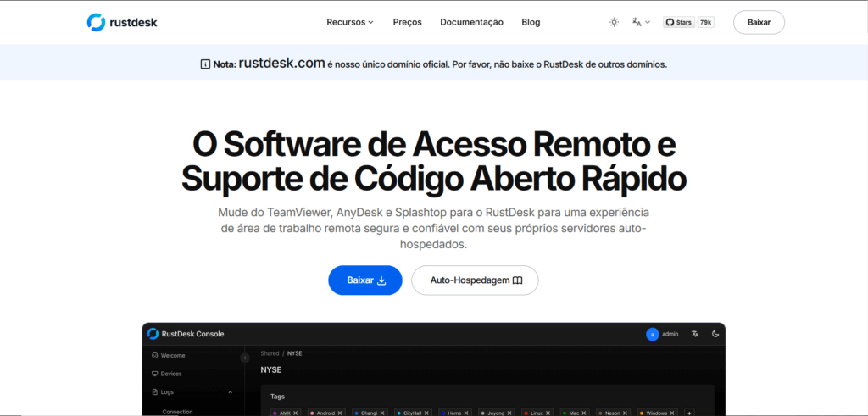Viewport: 868px width, 416px height.
Task: Click the console screenshot preview image
Action: click(433, 369)
